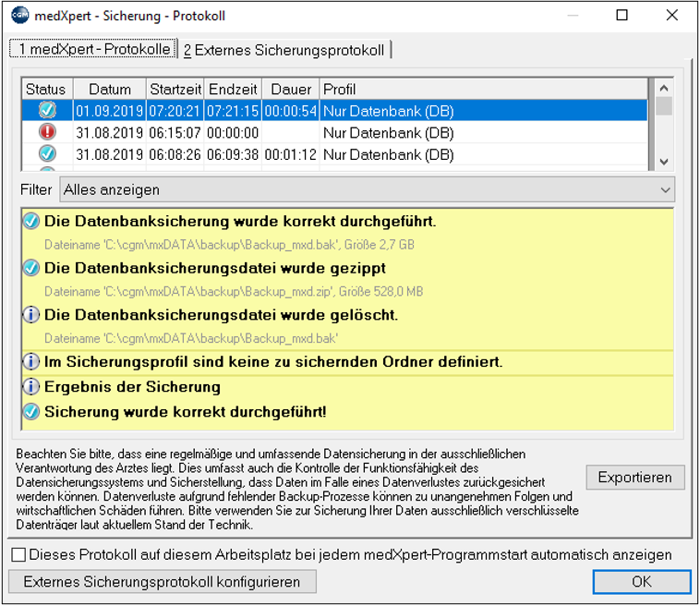The width and height of the screenshot is (700, 606).
Task: Select the date cell '01.09.2019'
Action: pyautogui.click(x=109, y=111)
